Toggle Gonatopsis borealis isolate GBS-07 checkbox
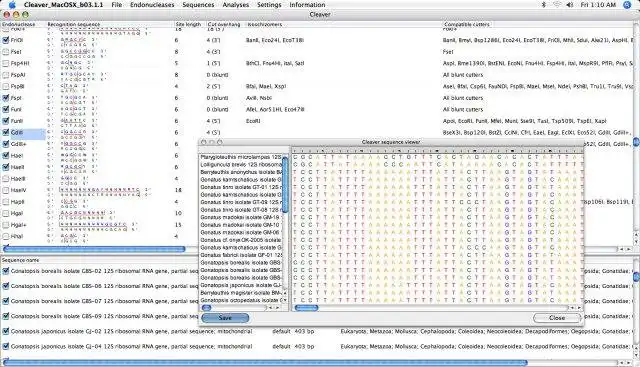Image resolution: width=640 pixels, height=367 pixels. click(x=6, y=301)
